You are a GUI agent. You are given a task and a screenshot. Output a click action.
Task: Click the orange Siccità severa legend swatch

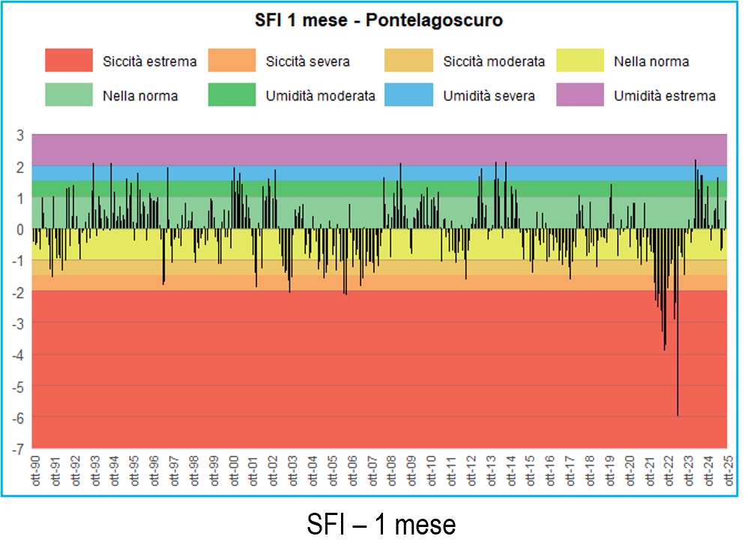(232, 61)
